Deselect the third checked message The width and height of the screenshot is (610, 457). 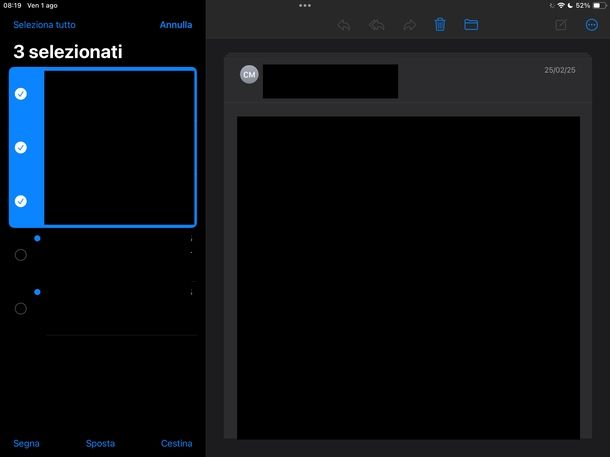click(21, 201)
